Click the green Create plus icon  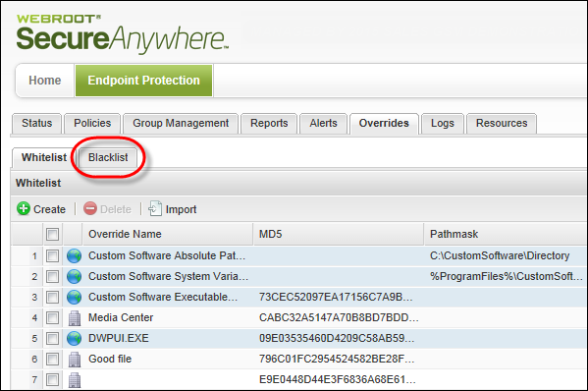24,208
